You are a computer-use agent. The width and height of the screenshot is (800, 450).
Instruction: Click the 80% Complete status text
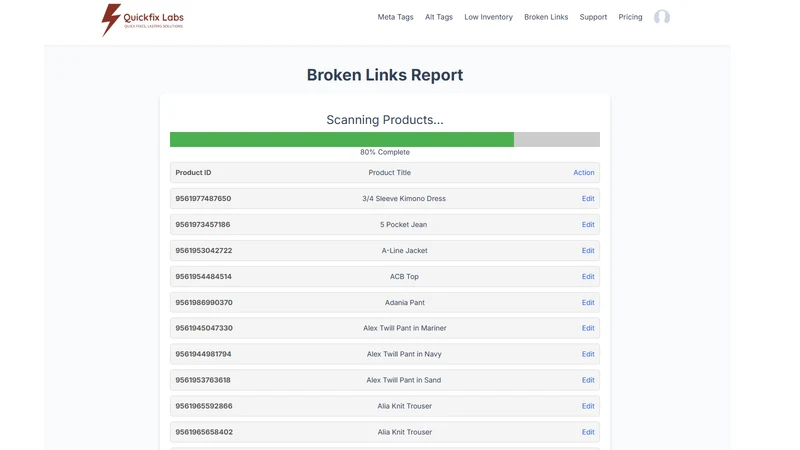[x=385, y=152]
